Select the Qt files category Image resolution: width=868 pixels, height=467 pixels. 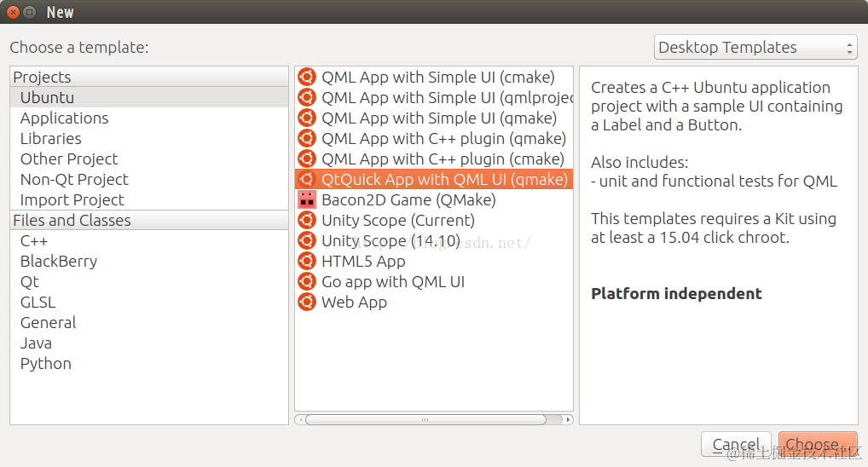click(149, 281)
